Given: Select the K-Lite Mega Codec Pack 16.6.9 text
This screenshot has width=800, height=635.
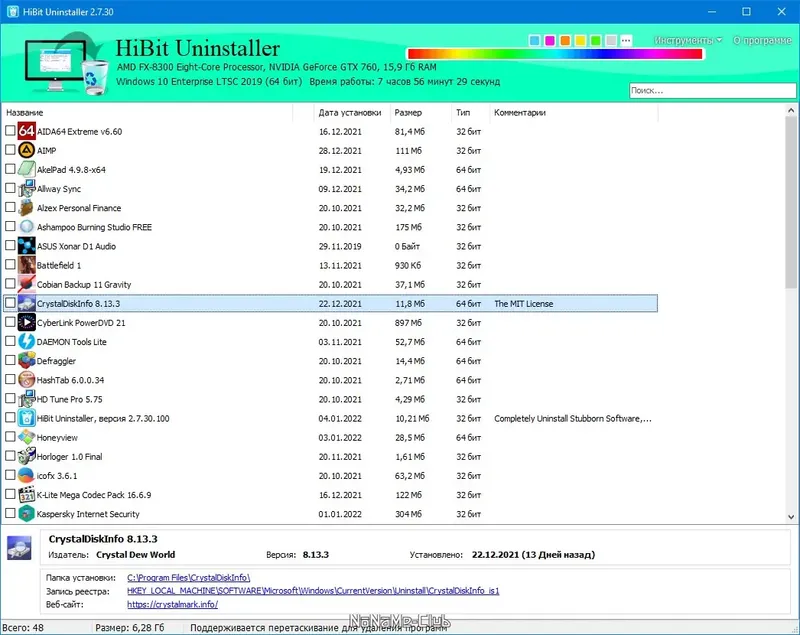Looking at the screenshot, I should (94, 495).
